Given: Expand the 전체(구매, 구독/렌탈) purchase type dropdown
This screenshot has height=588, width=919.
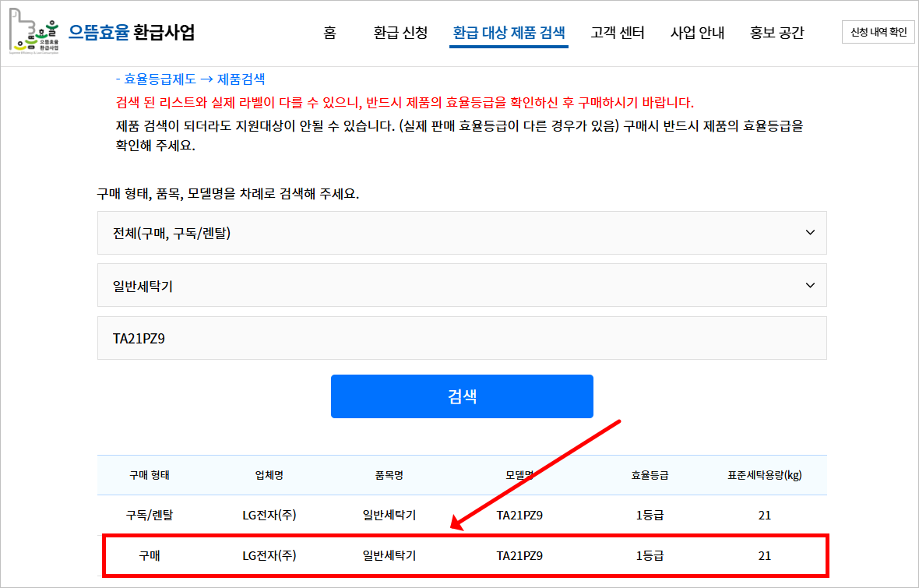Looking at the screenshot, I should (x=462, y=233).
